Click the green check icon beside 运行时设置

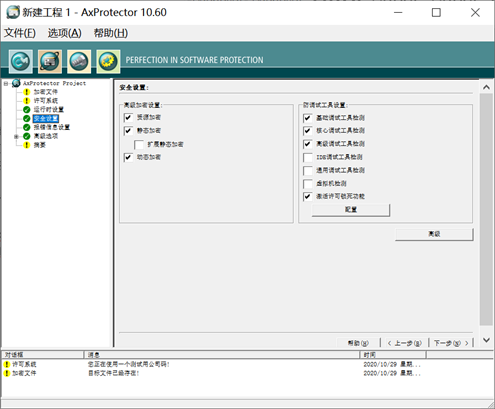(x=27, y=110)
